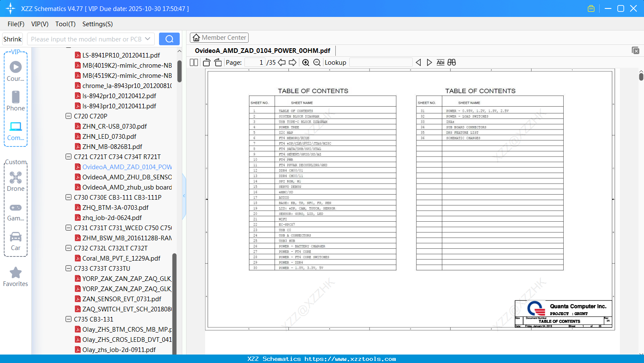The height and width of the screenshot is (363, 644).
Task: Open LS-8941PR10_20120411.pdf
Action: (121, 55)
